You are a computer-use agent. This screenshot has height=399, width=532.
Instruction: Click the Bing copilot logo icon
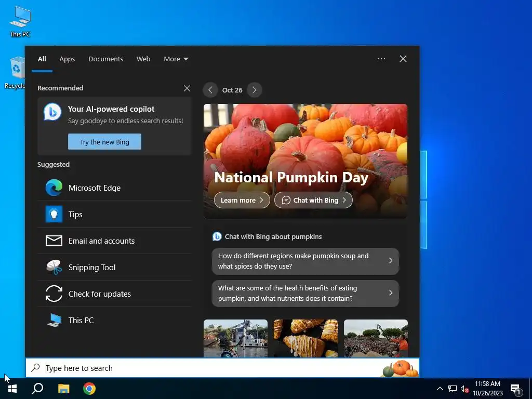[52, 112]
